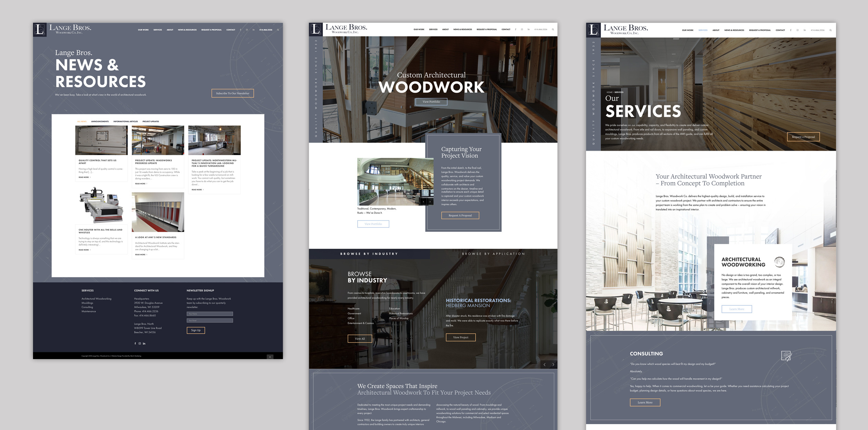Click the Your Name newsletter field

pyautogui.click(x=209, y=314)
